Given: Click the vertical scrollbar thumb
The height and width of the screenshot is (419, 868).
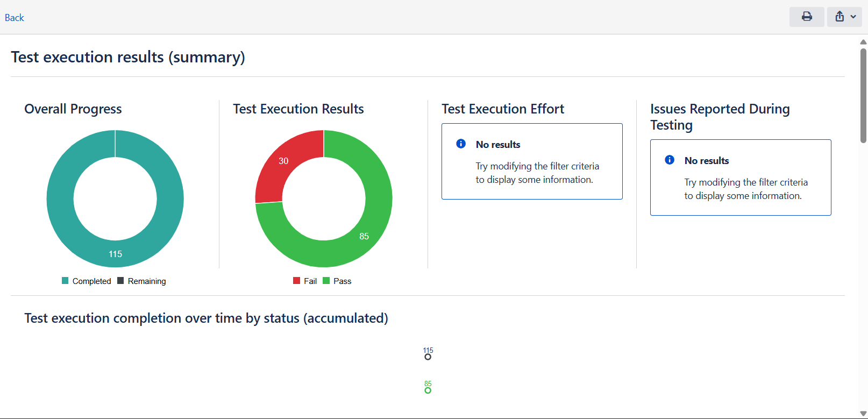Looking at the screenshot, I should point(863,96).
